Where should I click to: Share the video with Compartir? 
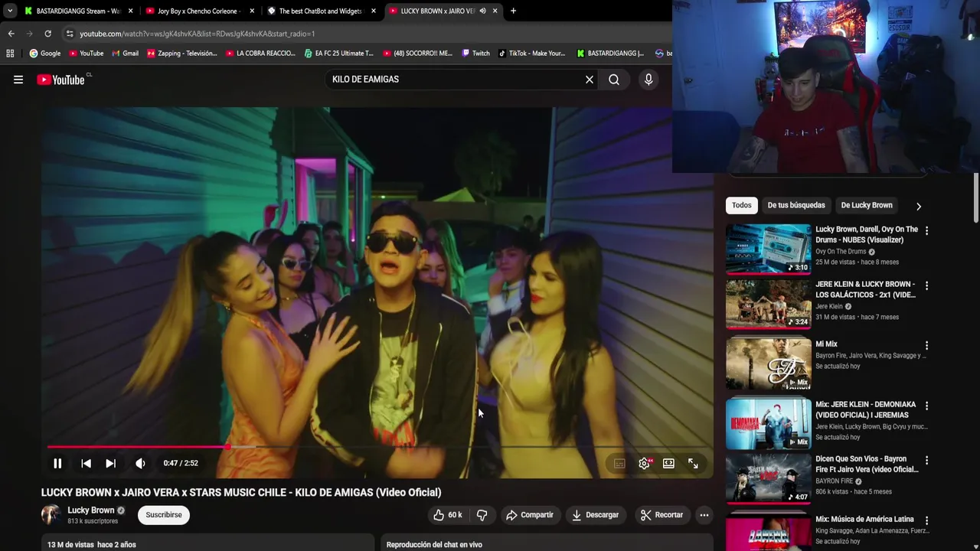point(529,515)
